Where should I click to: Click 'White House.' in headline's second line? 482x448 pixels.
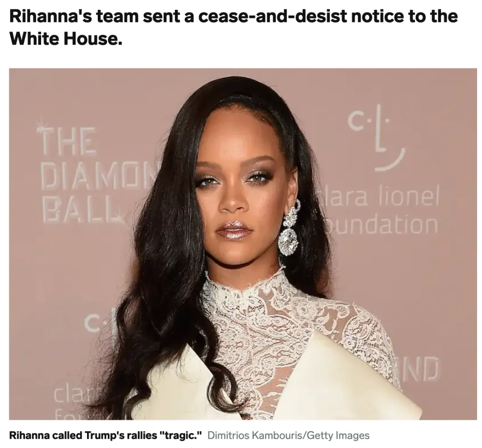tap(66, 39)
